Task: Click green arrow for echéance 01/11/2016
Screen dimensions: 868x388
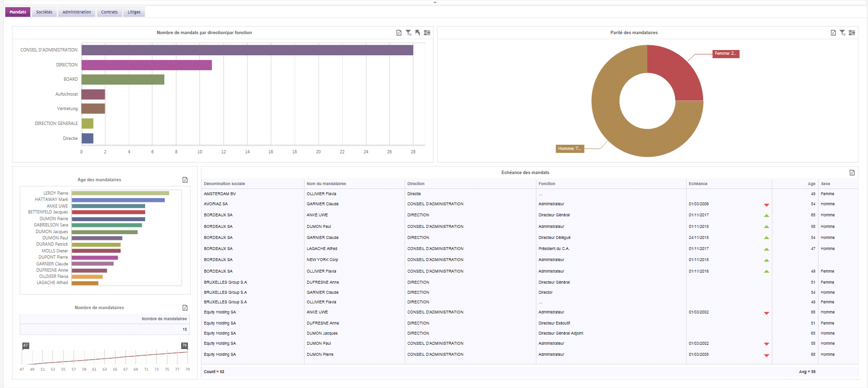Action: coord(767,271)
